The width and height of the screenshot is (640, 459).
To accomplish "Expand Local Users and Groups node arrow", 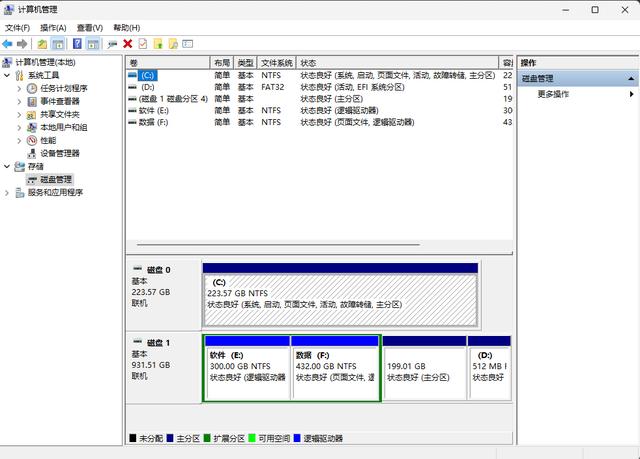I will tap(19, 127).
